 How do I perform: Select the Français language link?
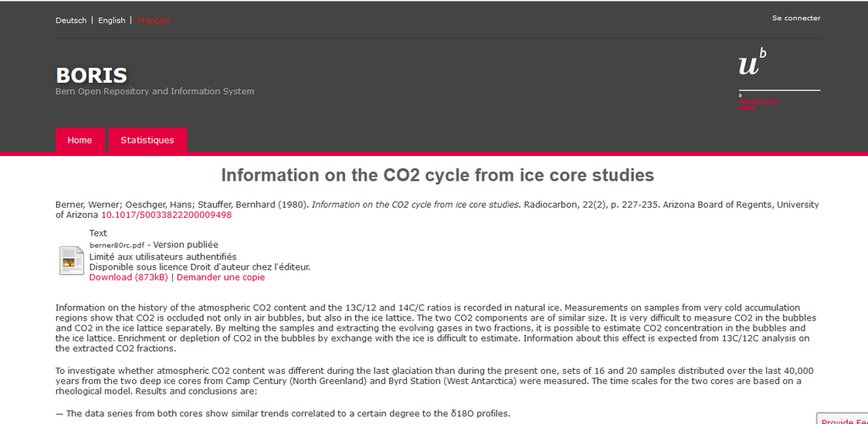click(153, 20)
